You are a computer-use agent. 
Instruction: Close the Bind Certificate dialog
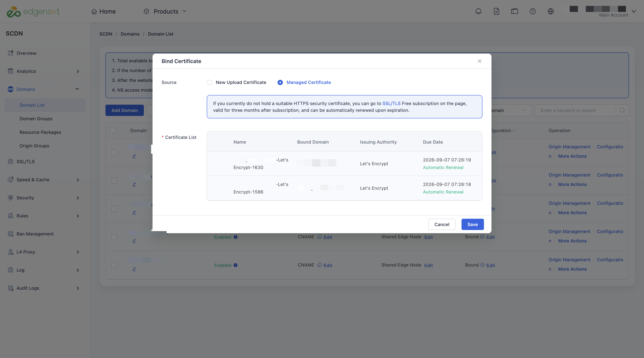tap(479, 61)
